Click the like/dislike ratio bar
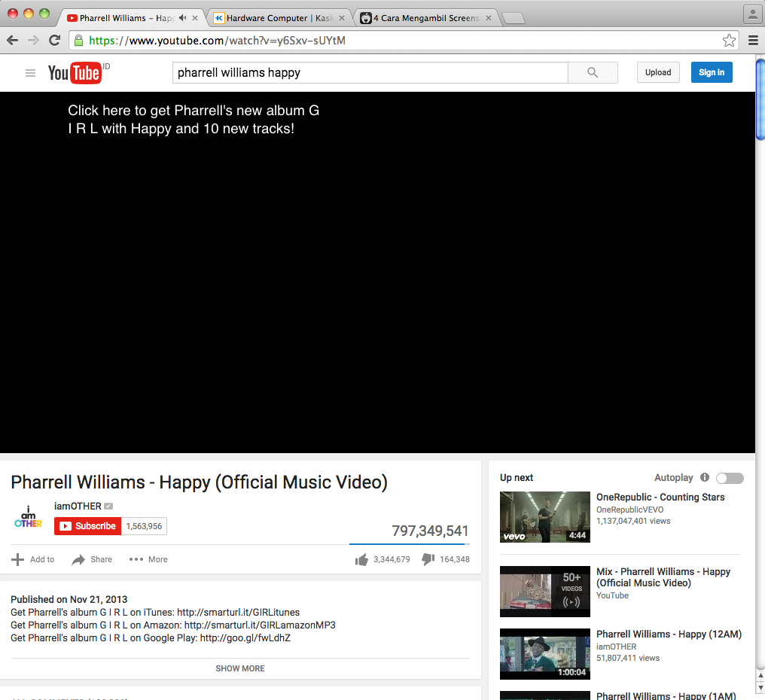 [x=410, y=543]
